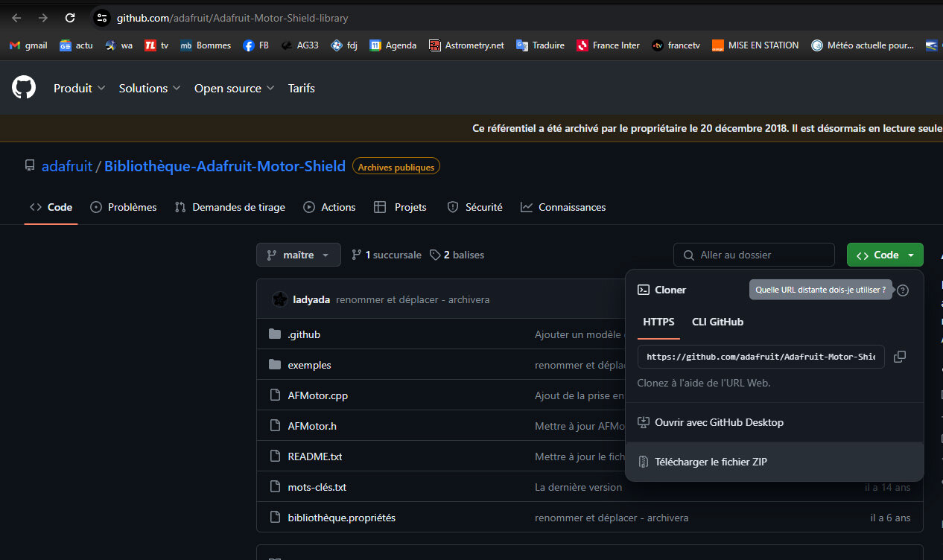
Task: Open the Agenda bookmark
Action: [x=393, y=45]
